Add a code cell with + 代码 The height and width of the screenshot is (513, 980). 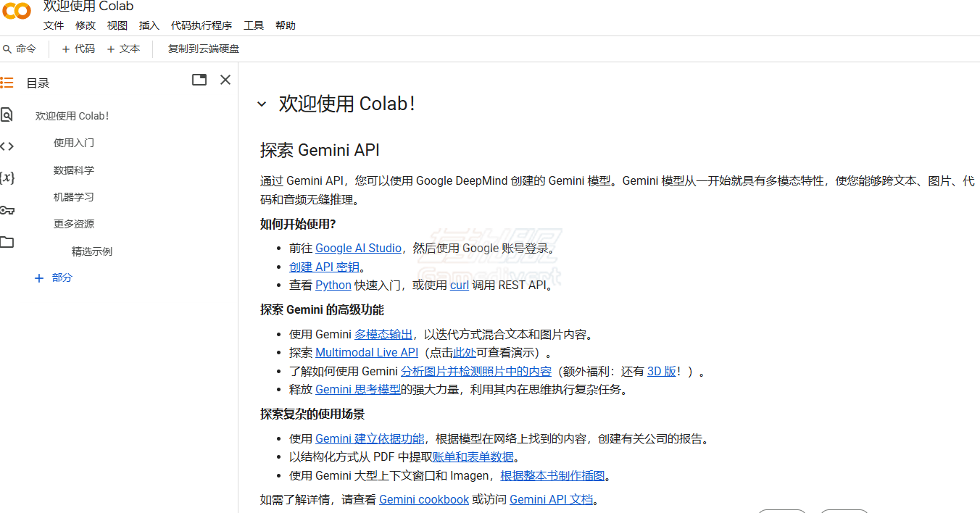(x=78, y=49)
